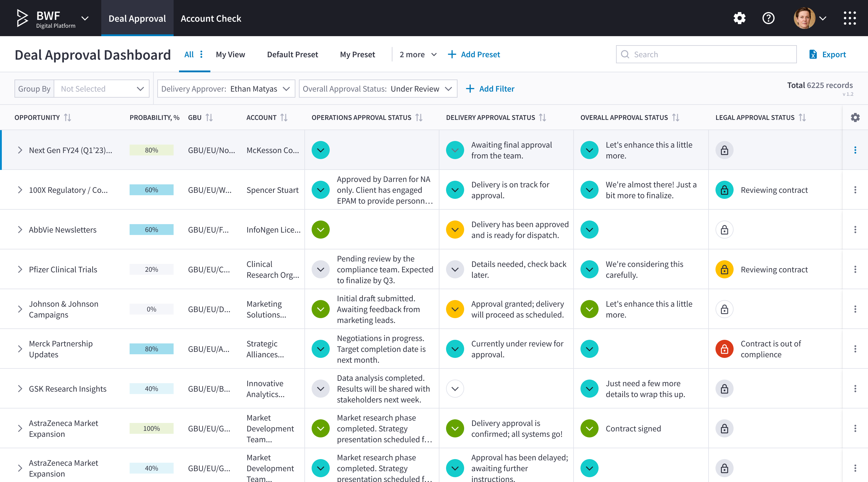Expand the AbbVie Newsletters row

[20, 229]
